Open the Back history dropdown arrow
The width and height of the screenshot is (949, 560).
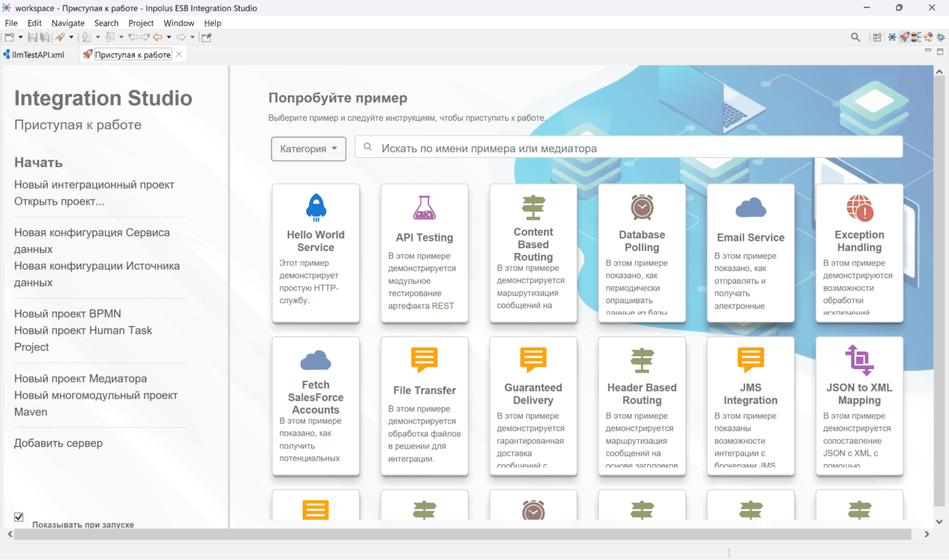(x=169, y=37)
